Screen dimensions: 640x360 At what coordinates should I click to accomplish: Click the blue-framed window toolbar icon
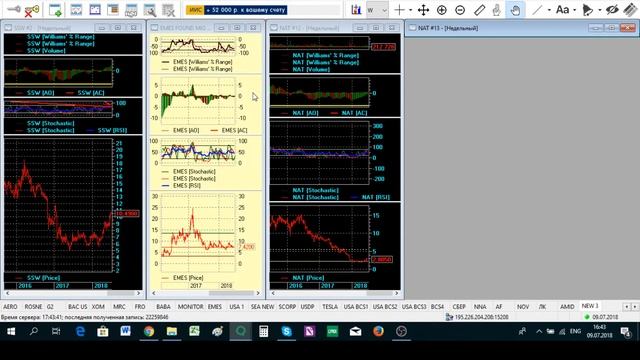click(95, 9)
